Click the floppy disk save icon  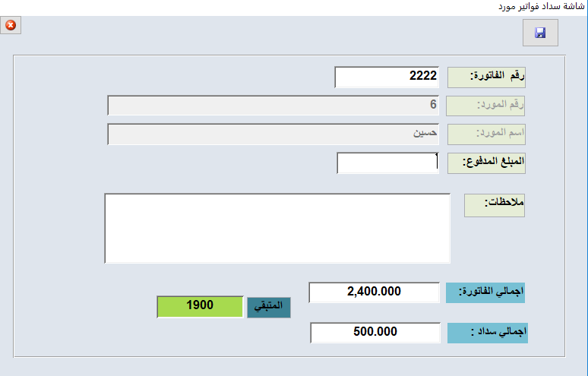click(x=540, y=33)
